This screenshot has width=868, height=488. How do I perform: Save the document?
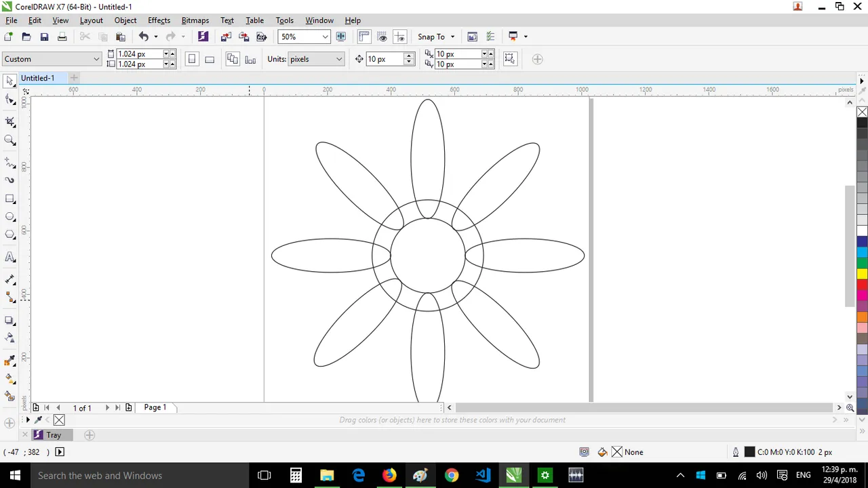pos(44,37)
